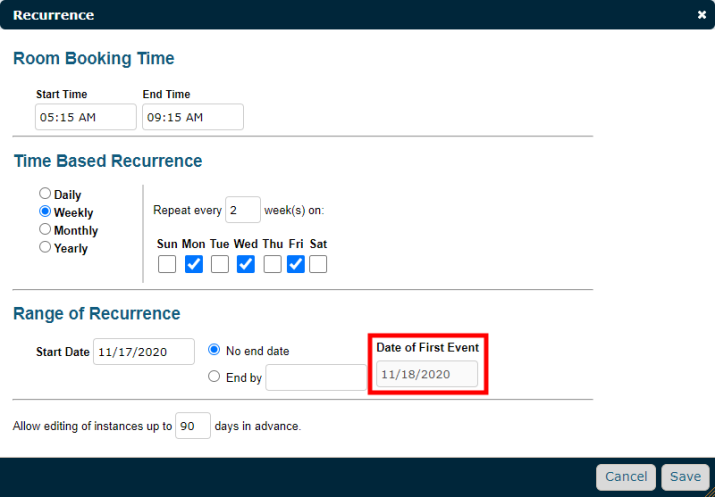Click the Repeat every weeks number field

tap(243, 210)
